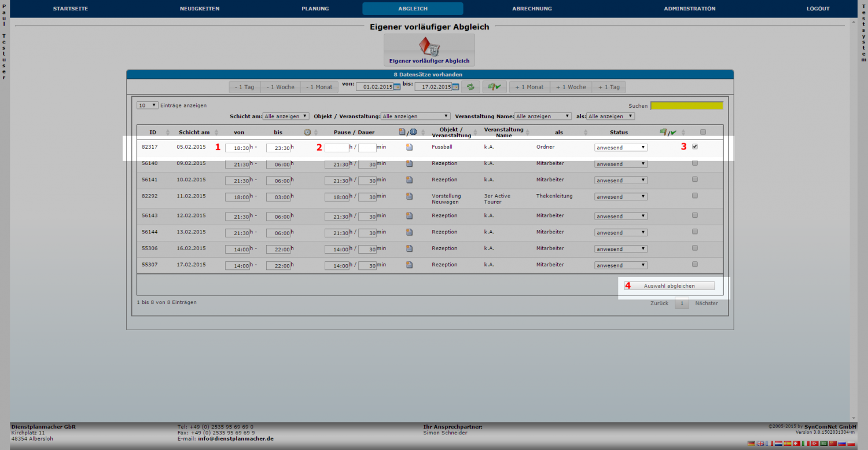Open the Objekt / Veranstaltung filter dropdown
This screenshot has width=868, height=450.
(x=415, y=116)
